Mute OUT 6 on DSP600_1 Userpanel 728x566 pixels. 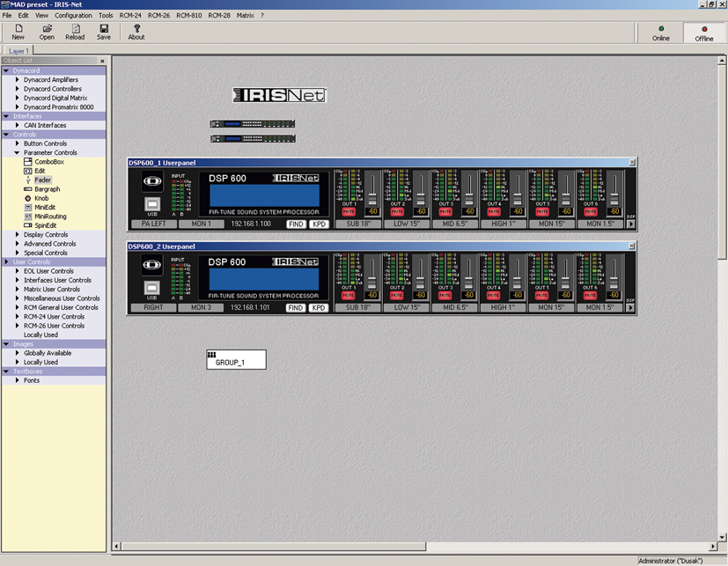click(590, 212)
